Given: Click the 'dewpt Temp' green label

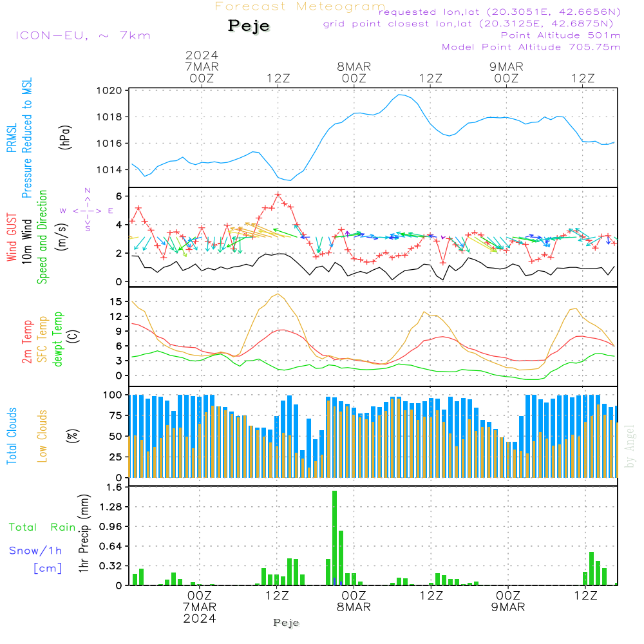Looking at the screenshot, I should (57, 339).
